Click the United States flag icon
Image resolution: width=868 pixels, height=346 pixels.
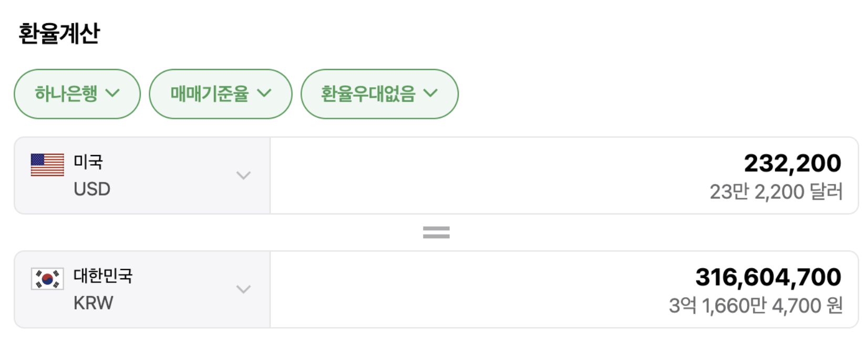pyautogui.click(x=47, y=165)
